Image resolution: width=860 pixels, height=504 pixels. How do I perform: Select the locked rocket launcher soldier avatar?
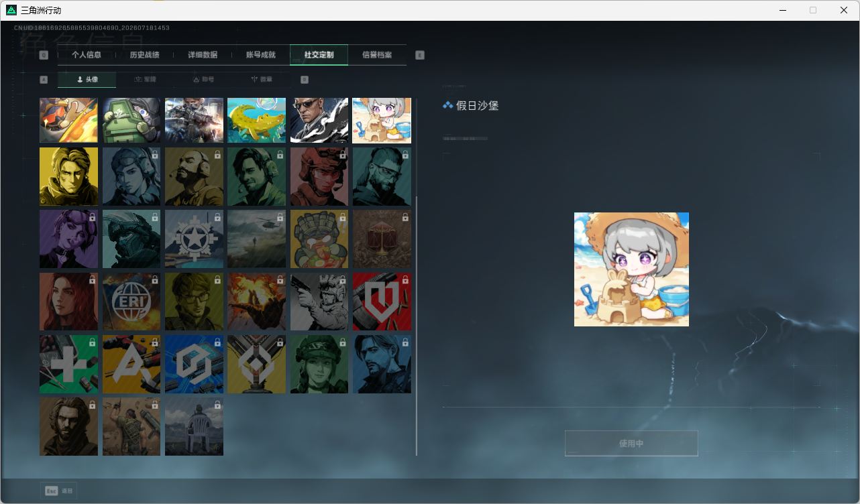click(x=131, y=426)
